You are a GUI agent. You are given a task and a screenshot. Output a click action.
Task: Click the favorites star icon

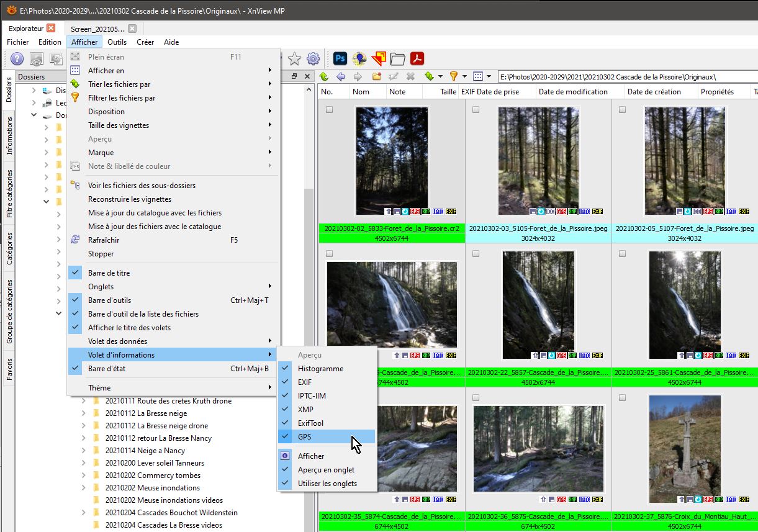pyautogui.click(x=294, y=59)
